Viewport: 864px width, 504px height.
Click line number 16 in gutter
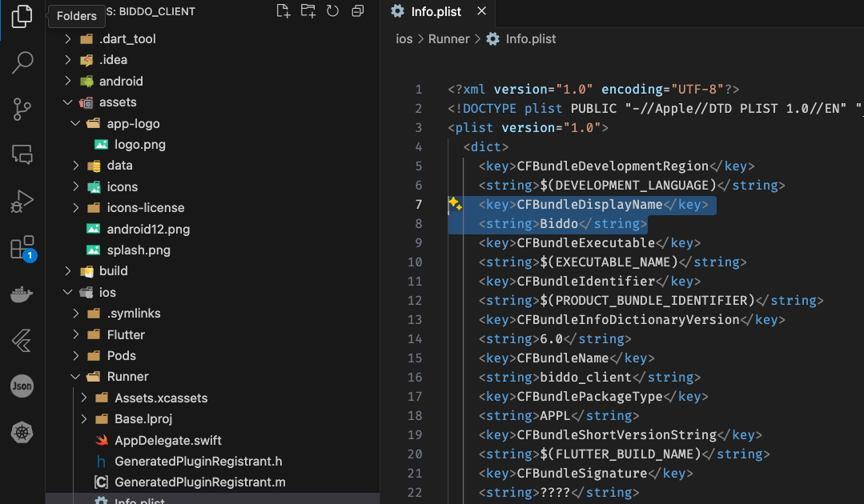(415, 377)
